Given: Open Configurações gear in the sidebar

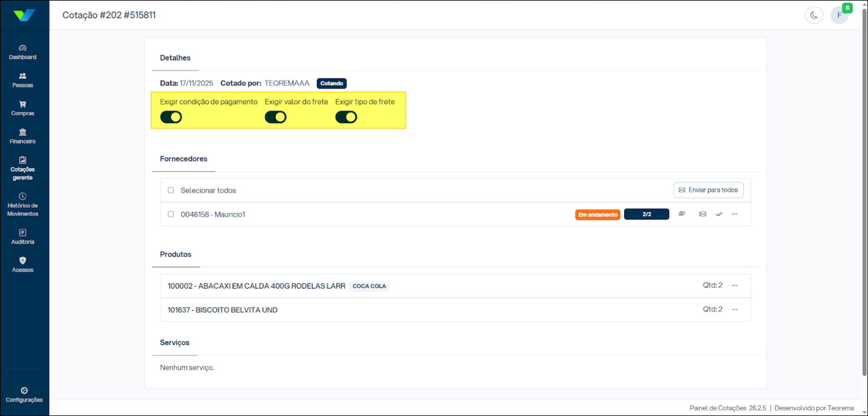Looking at the screenshot, I should click(x=24, y=394).
